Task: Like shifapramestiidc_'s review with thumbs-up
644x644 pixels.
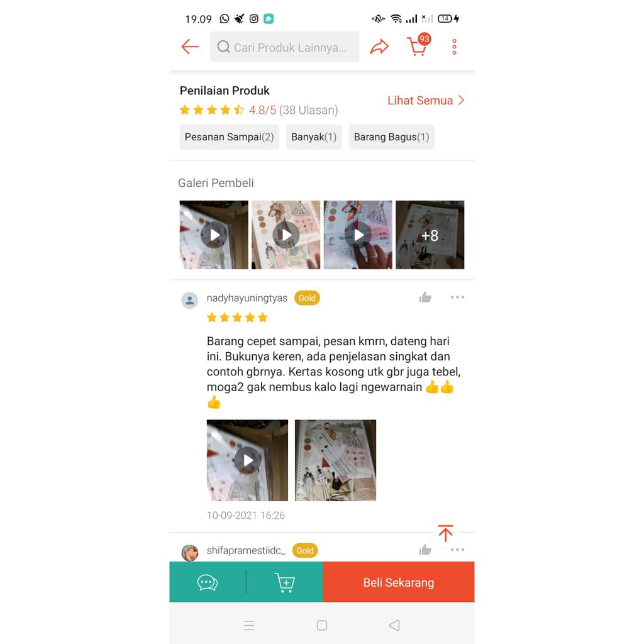Action: pos(425,550)
